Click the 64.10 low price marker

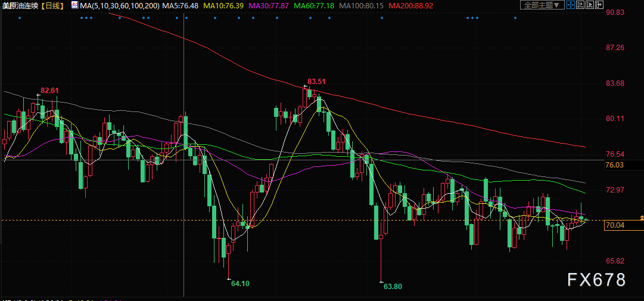tap(240, 283)
